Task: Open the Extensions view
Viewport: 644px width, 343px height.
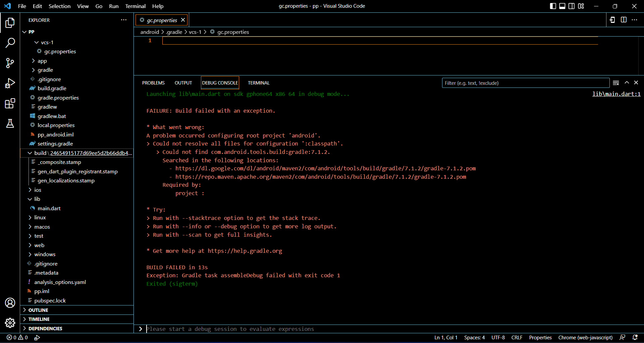Action: click(10, 103)
